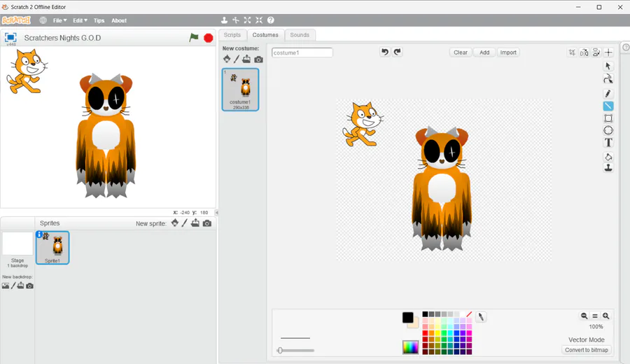The width and height of the screenshot is (630, 364).
Task: Select the Color a shape bucket tool
Action: (x=608, y=157)
